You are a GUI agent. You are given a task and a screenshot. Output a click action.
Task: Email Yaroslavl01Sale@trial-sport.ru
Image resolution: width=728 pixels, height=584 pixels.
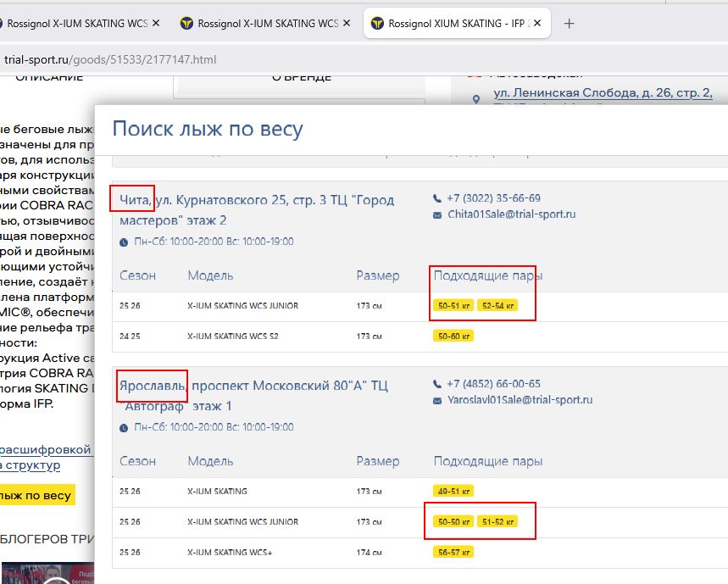(x=520, y=400)
